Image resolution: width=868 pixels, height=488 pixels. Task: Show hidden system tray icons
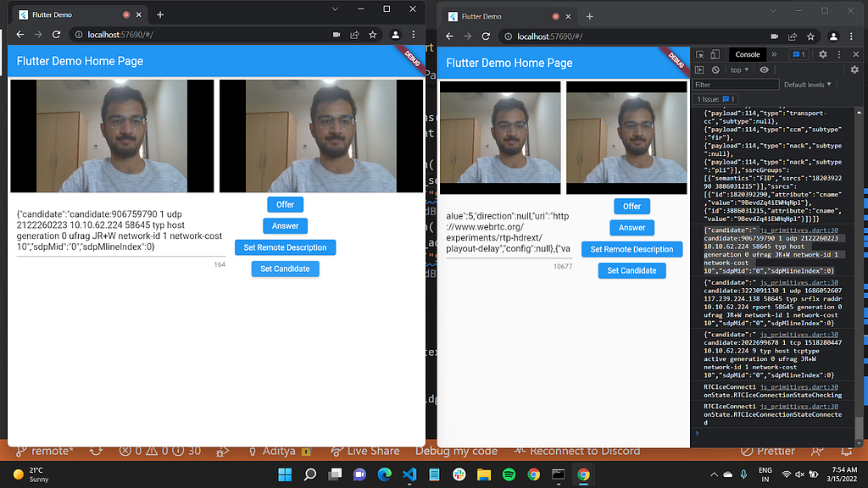714,474
